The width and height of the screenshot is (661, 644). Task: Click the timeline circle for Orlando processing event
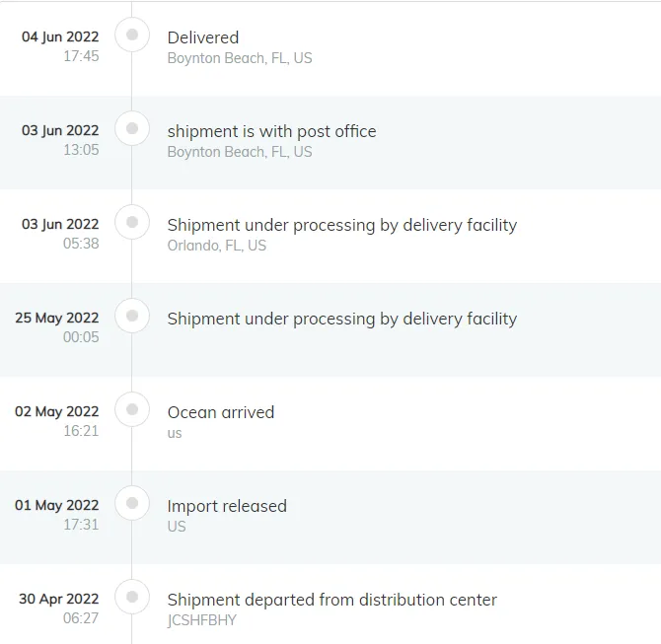pyautogui.click(x=132, y=222)
